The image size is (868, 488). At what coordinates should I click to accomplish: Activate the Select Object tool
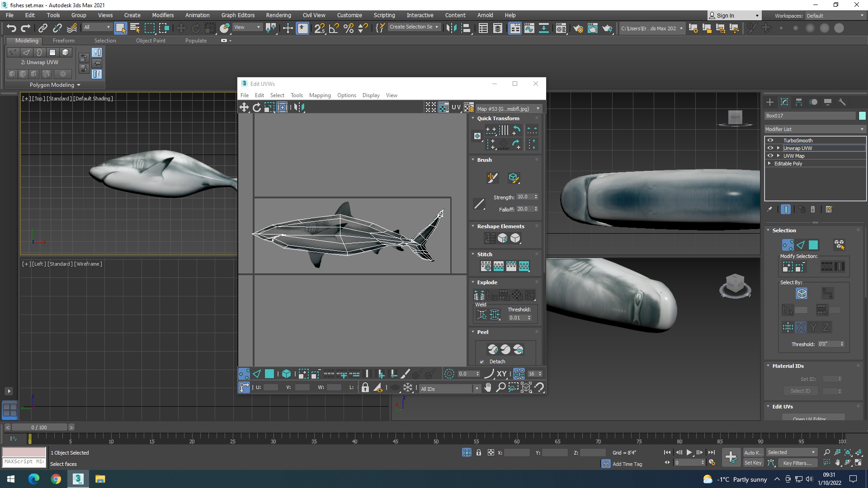point(120,28)
